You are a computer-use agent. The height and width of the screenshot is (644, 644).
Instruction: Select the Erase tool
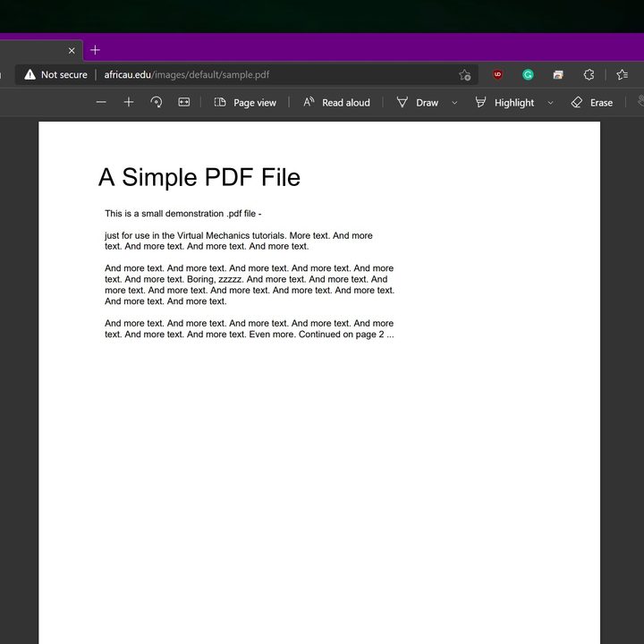coord(592,103)
